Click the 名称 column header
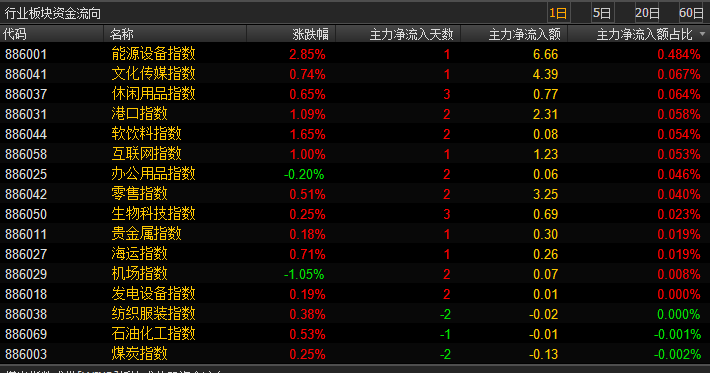This screenshot has height=373, width=710. coord(121,34)
